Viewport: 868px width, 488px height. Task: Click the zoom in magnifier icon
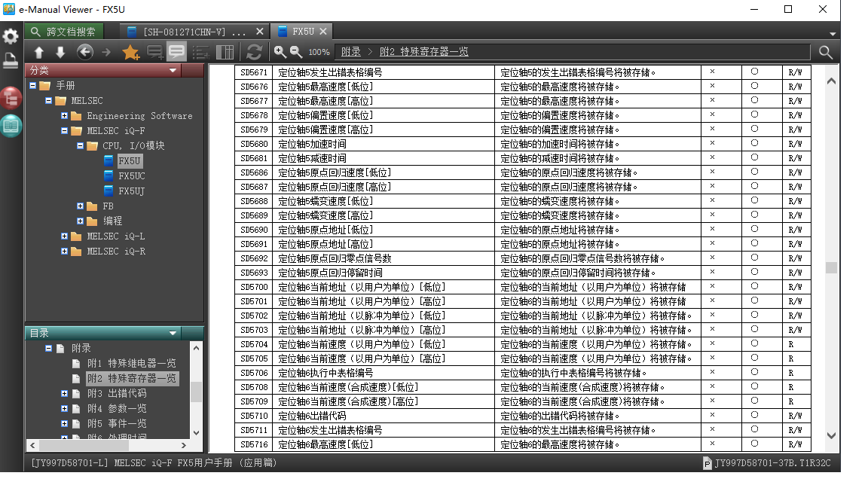280,52
